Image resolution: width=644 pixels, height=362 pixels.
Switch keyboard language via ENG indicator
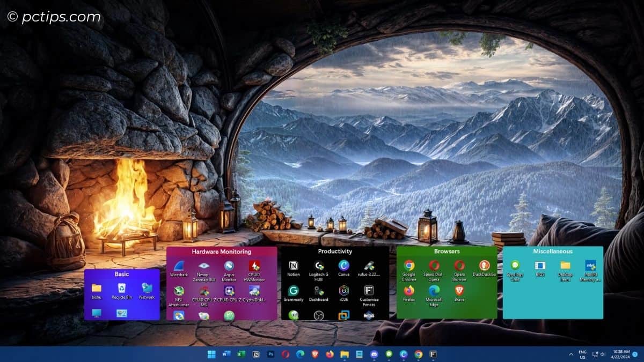(581, 354)
